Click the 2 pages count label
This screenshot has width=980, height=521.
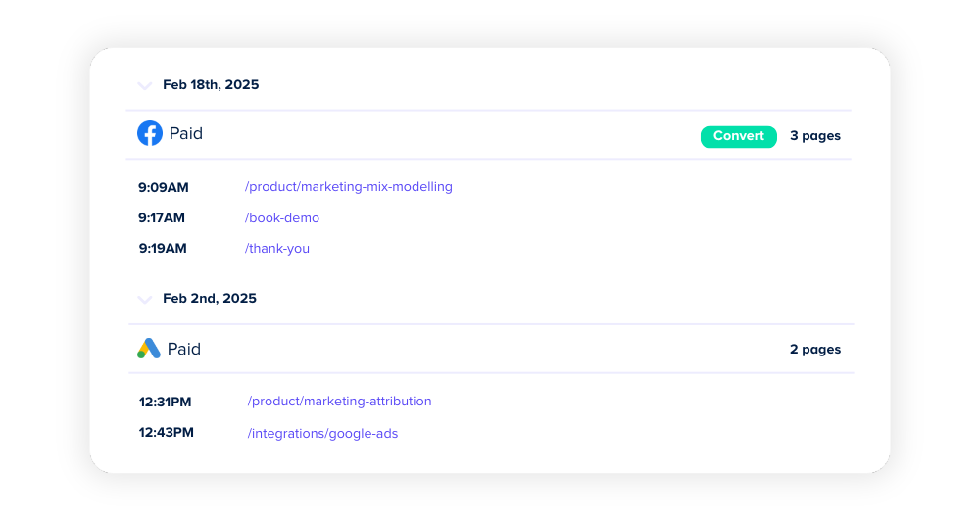tap(814, 350)
